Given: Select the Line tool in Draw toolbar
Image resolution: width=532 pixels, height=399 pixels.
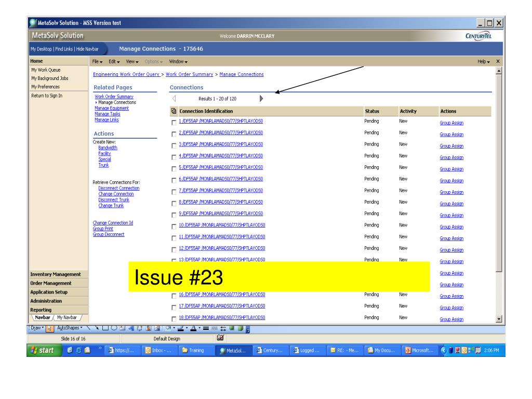Looking at the screenshot, I should coord(89,328).
